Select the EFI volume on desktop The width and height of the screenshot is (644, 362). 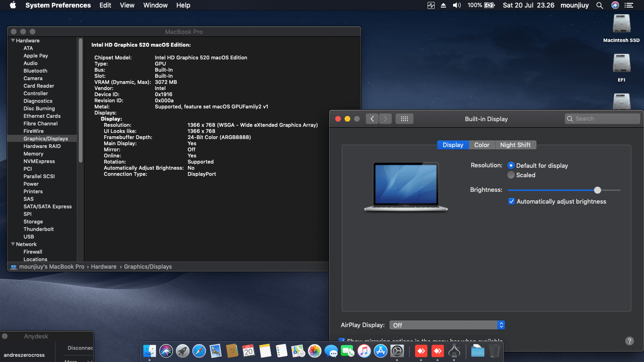point(621,68)
